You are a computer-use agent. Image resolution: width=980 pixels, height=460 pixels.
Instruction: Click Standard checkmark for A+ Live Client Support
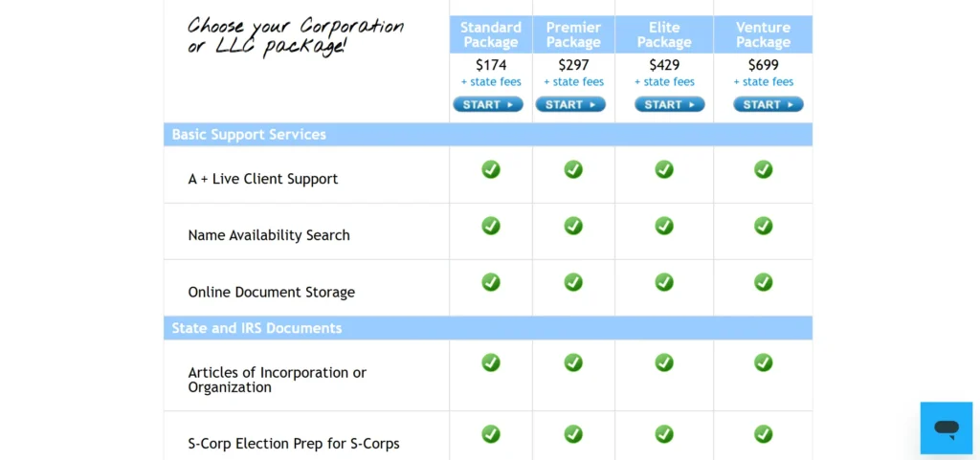(491, 169)
